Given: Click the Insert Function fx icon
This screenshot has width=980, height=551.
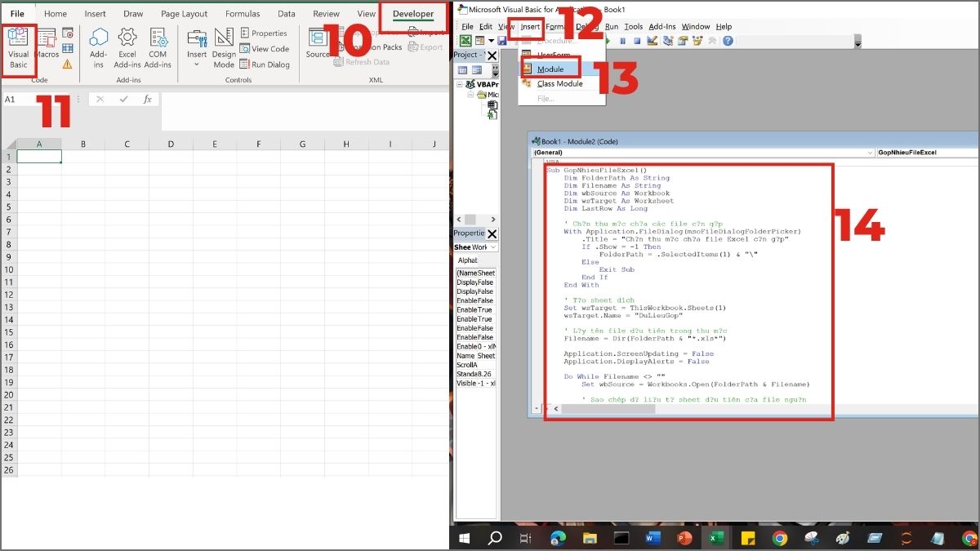Looking at the screenshot, I should pos(148,99).
